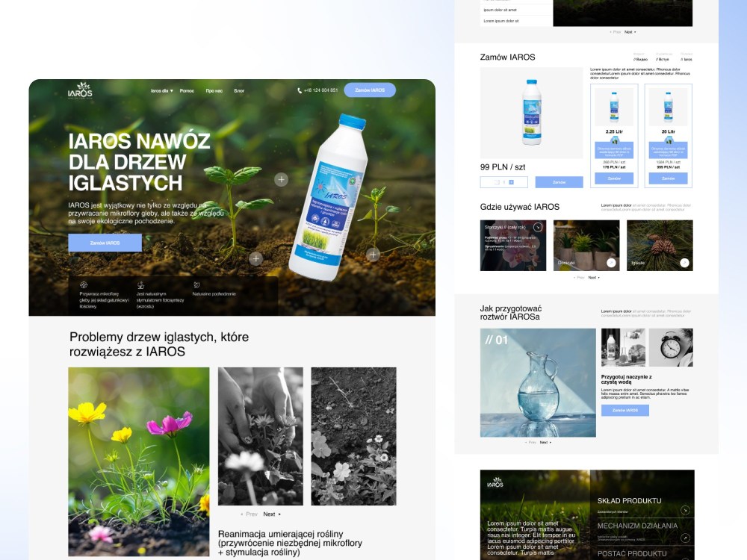
Task: Click the heading IAROS NAWÓZ DLA DRZEW IGLASTYCH
Action: [139, 162]
